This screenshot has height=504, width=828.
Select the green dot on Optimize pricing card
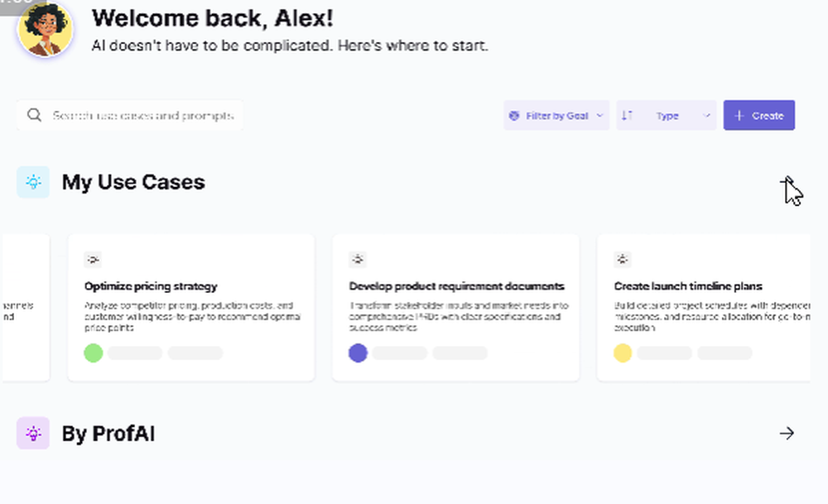point(94,353)
